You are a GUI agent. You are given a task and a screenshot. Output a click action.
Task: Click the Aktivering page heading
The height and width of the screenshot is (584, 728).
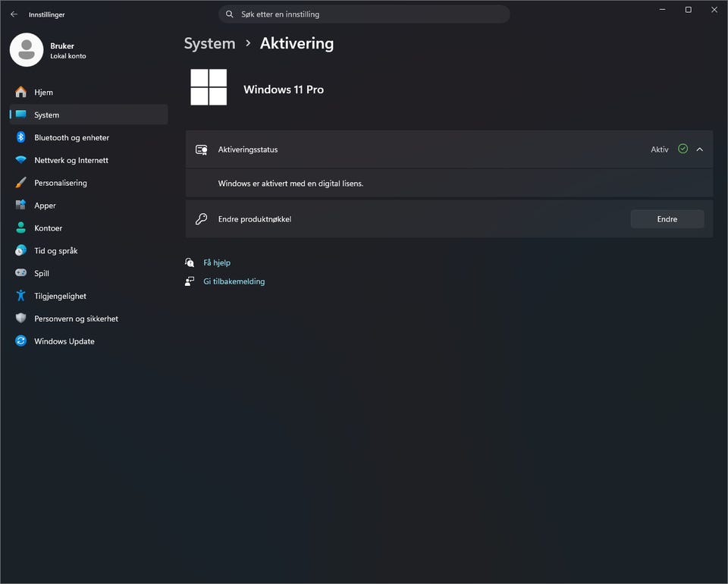point(297,44)
